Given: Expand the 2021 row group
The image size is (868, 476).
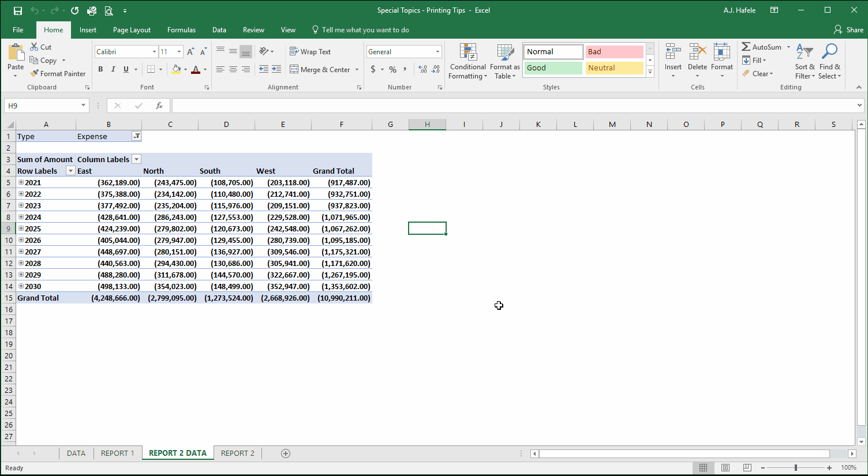Looking at the screenshot, I should point(21,182).
